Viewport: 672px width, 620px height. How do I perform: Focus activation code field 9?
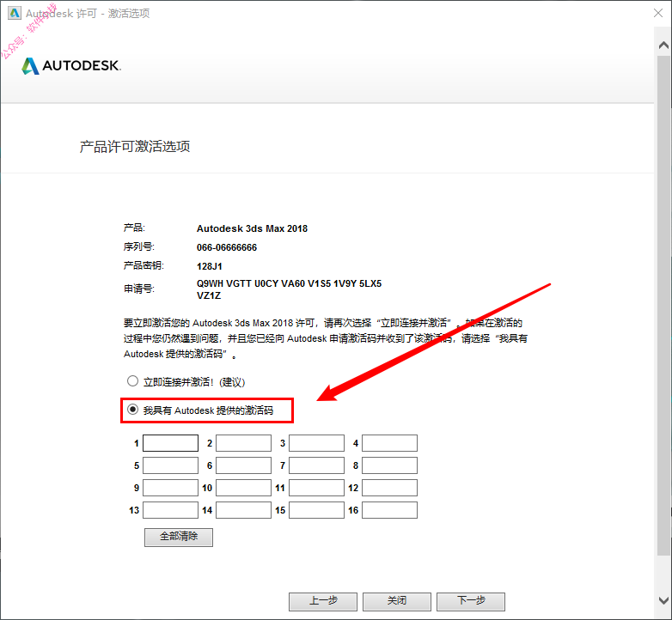pyautogui.click(x=170, y=488)
